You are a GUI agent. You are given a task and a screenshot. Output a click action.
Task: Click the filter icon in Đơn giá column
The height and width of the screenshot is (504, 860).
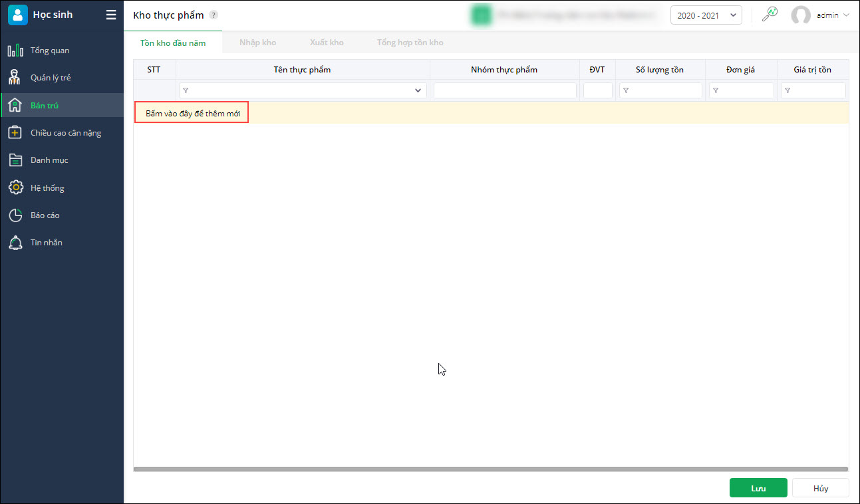[x=716, y=90]
